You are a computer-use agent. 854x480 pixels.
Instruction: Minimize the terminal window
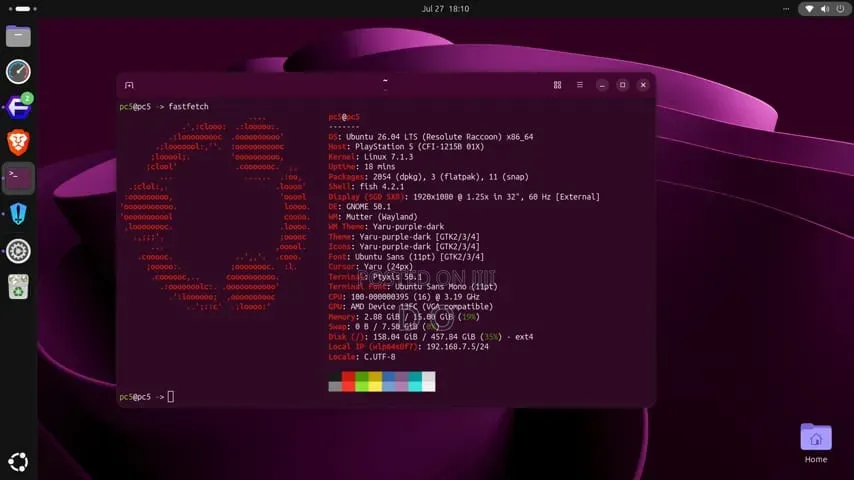point(602,85)
